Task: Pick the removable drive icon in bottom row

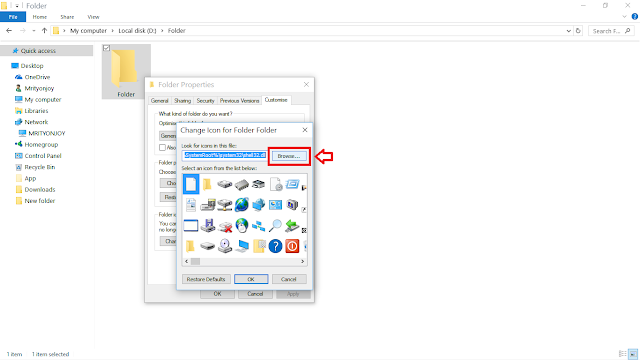Action: click(x=208, y=246)
